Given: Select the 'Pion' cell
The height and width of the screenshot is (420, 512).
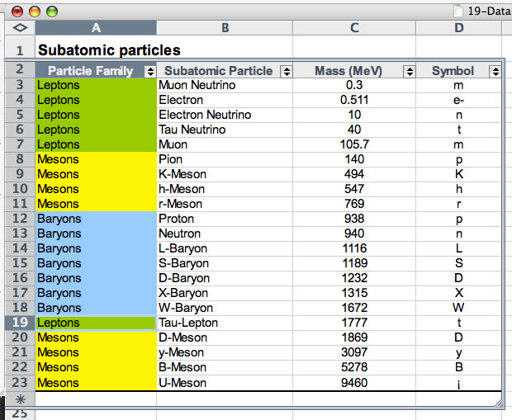Looking at the screenshot, I should tap(225, 159).
